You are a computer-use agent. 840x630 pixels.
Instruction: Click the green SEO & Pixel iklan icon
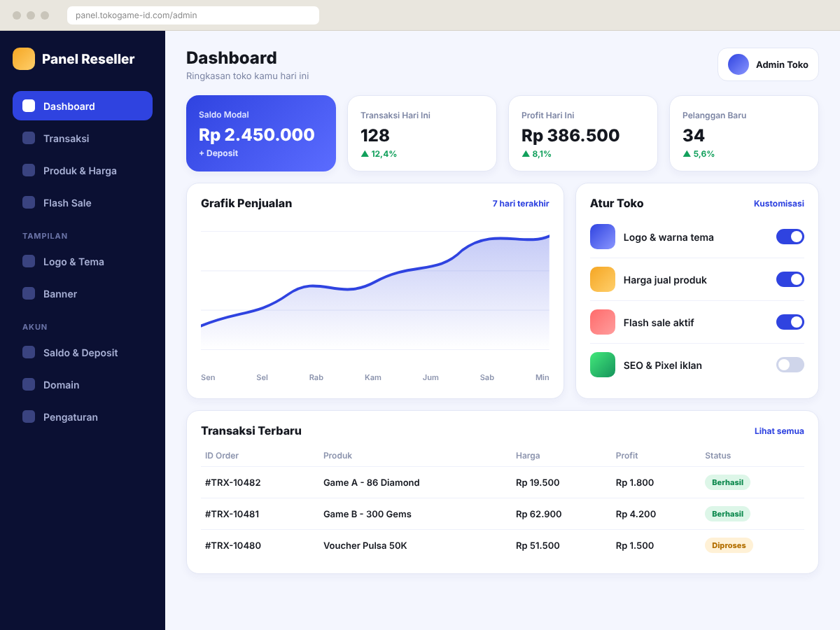tap(603, 365)
